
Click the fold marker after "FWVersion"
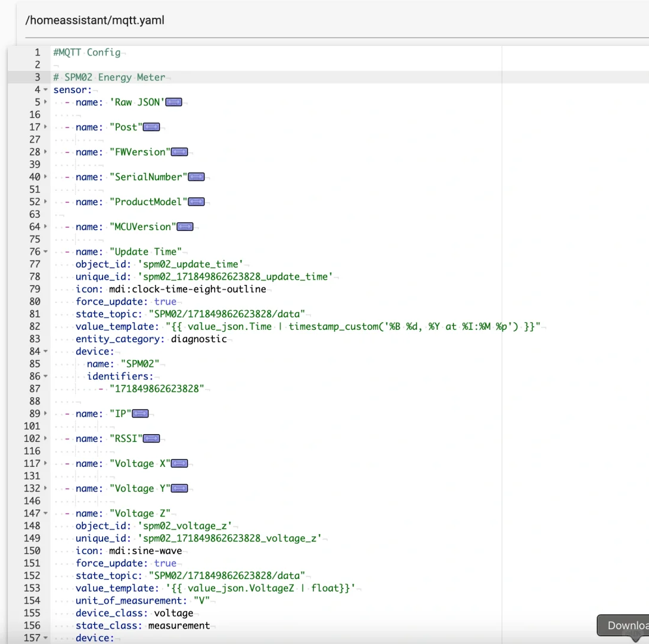(179, 152)
